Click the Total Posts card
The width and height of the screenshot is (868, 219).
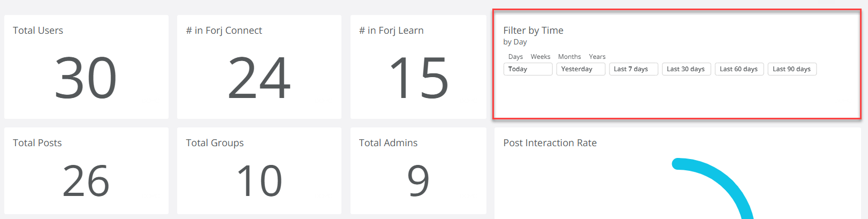coord(86,171)
